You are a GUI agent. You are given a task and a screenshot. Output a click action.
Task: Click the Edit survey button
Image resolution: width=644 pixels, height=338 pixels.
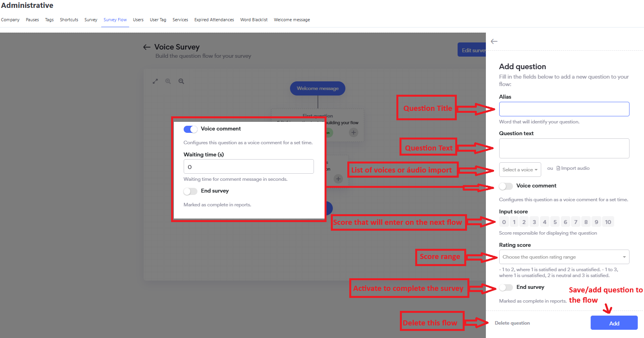click(x=472, y=50)
